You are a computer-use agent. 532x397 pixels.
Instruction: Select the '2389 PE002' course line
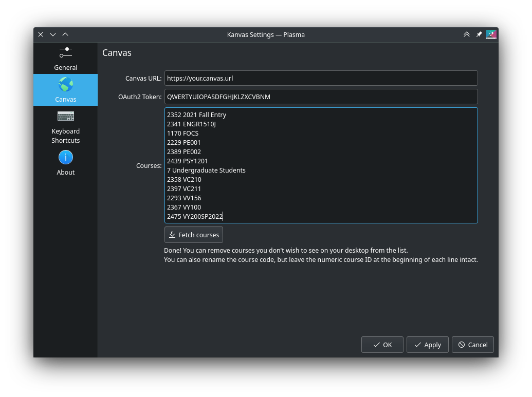pyautogui.click(x=184, y=152)
